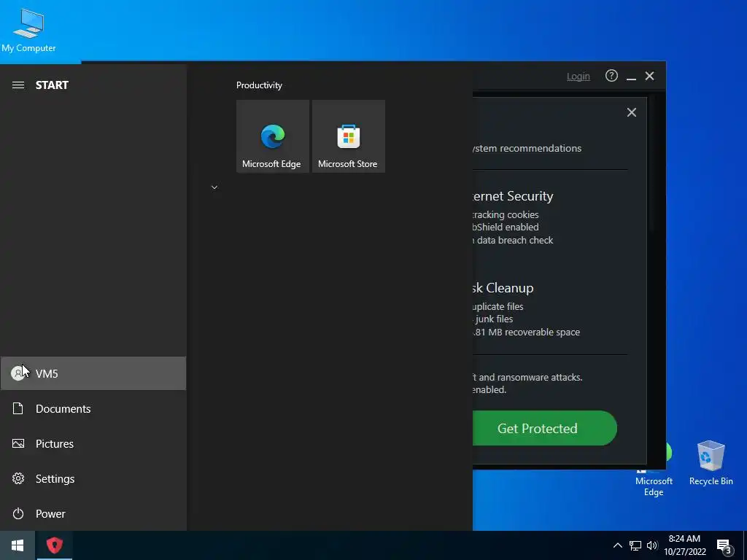This screenshot has height=560, width=747.
Task: Click the 'data breach check' text
Action: coord(515,241)
